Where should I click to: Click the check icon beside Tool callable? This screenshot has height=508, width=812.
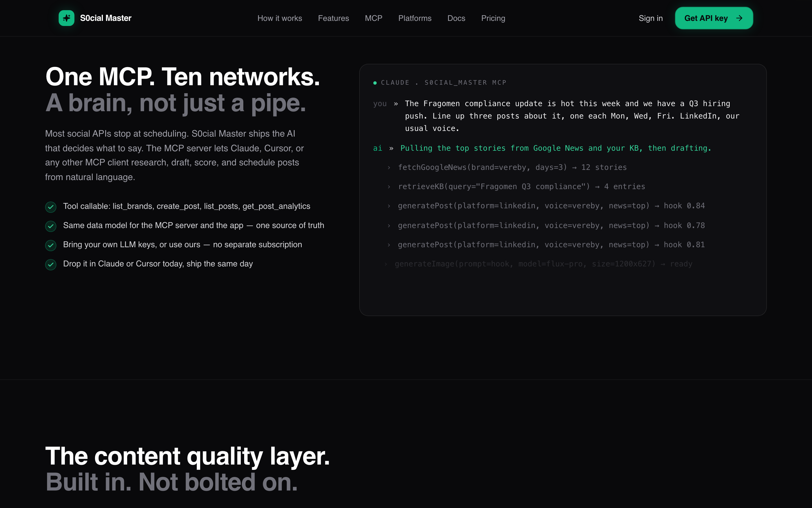pos(51,207)
